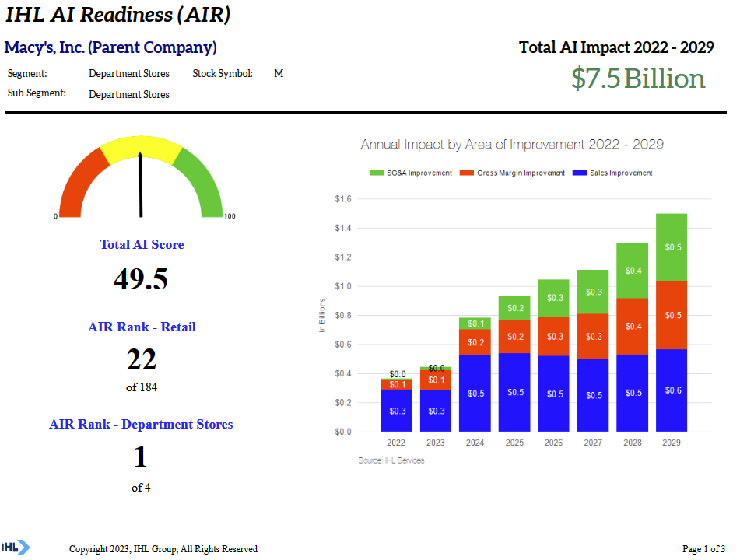Viewport: 754px width, 560px height.
Task: Click the blue Sales bar segment for 2026
Action: [554, 394]
